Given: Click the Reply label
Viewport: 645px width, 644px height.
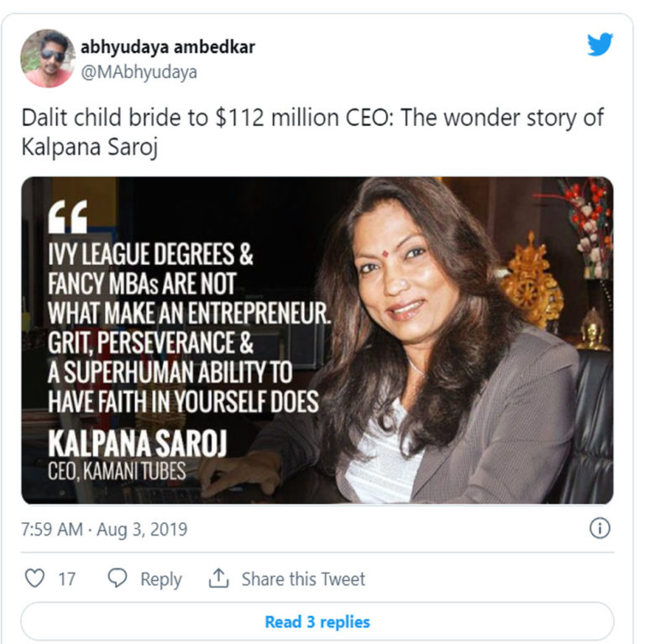Looking at the screenshot, I should pyautogui.click(x=161, y=579).
